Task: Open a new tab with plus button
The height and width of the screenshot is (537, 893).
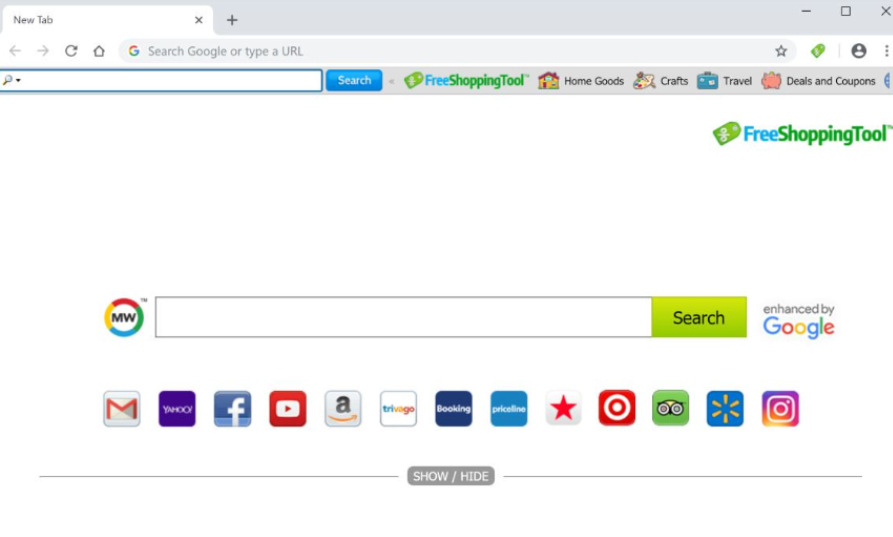Action: (232, 20)
